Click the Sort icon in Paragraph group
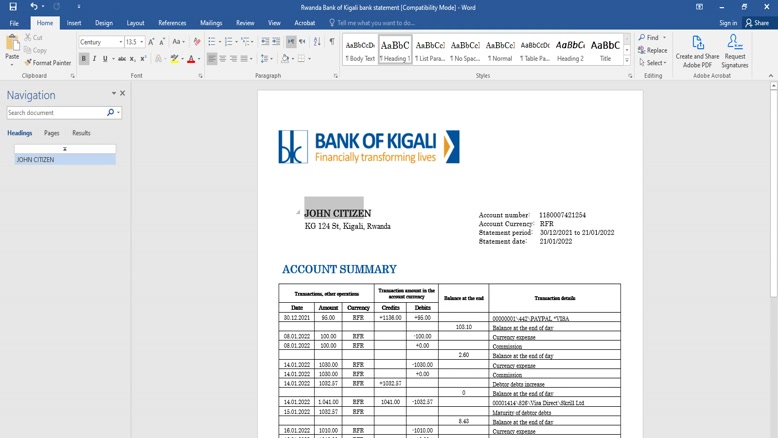Screen dimensions: 778x438 [x=317, y=42]
